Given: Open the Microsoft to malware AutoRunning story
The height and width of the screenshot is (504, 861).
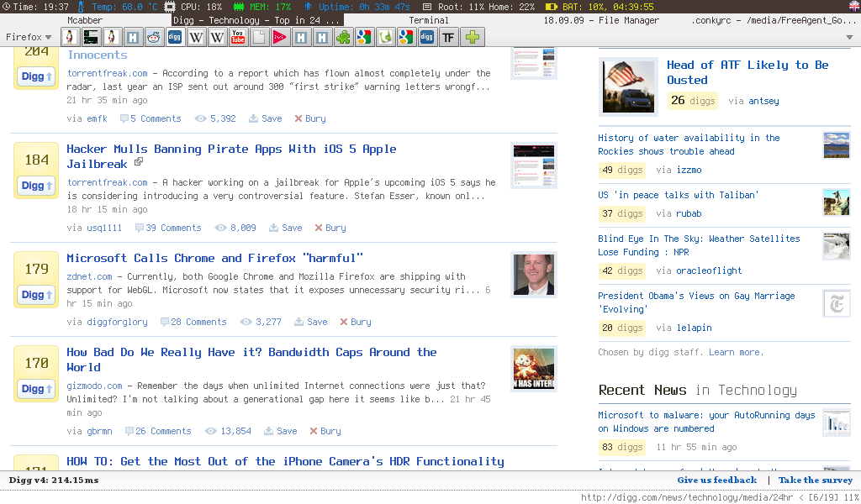Looking at the screenshot, I should (x=706, y=422).
